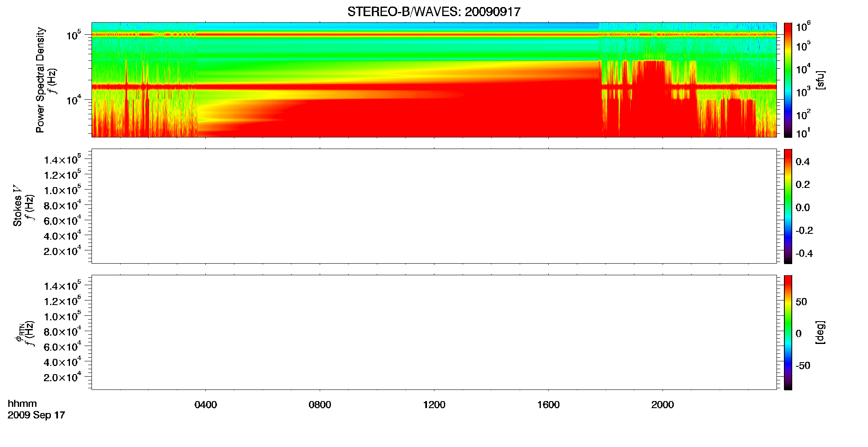This screenshot has height=447, width=868.
Task: Click the 10⁵ frequency tick of spectrogram
Action: tap(74, 35)
